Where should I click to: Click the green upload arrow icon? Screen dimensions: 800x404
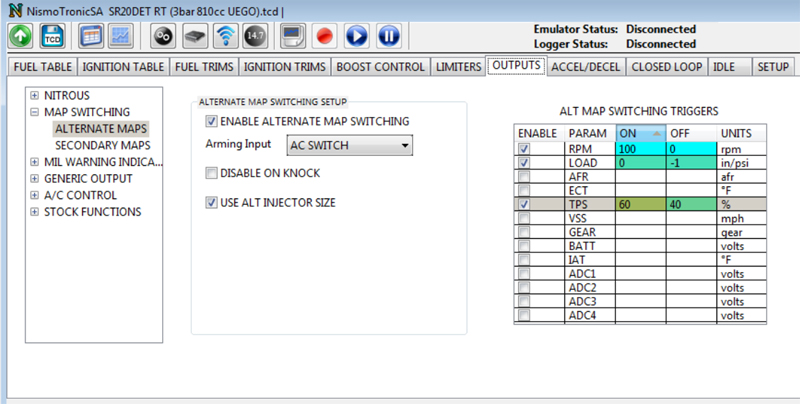[x=20, y=37]
